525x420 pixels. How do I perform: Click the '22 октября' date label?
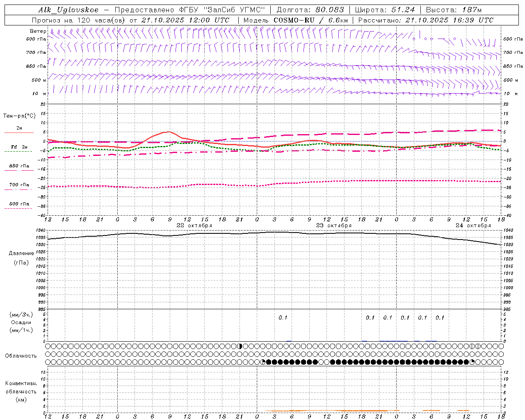[194, 226]
